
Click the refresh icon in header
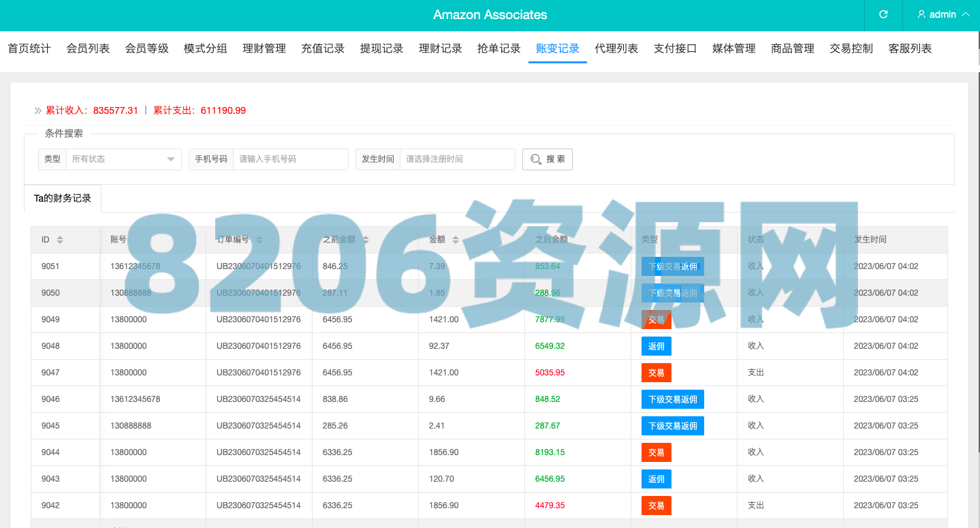[883, 14]
